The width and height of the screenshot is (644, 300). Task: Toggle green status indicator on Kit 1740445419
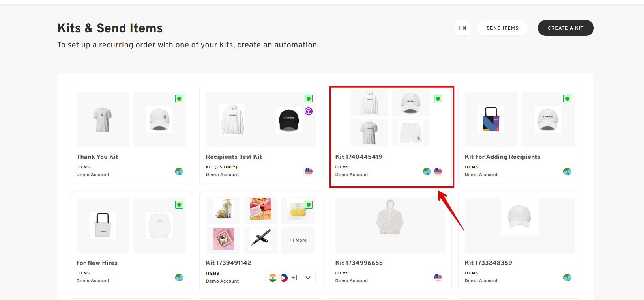tap(438, 99)
